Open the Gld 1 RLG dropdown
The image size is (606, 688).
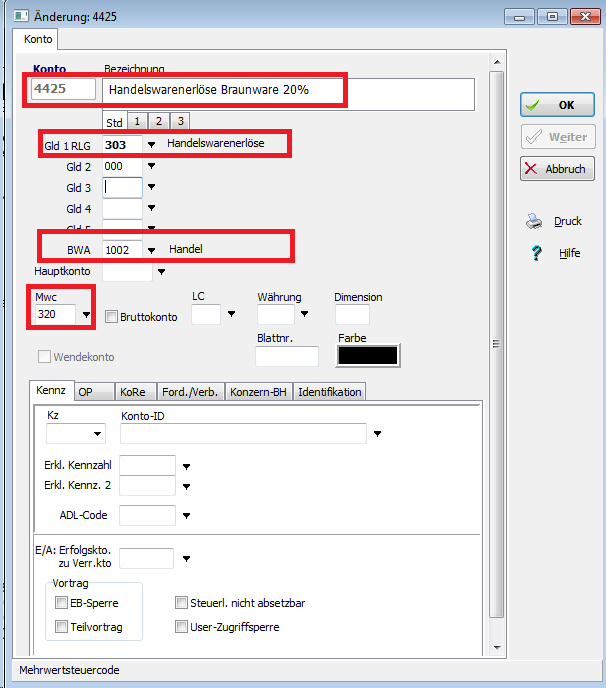point(151,145)
